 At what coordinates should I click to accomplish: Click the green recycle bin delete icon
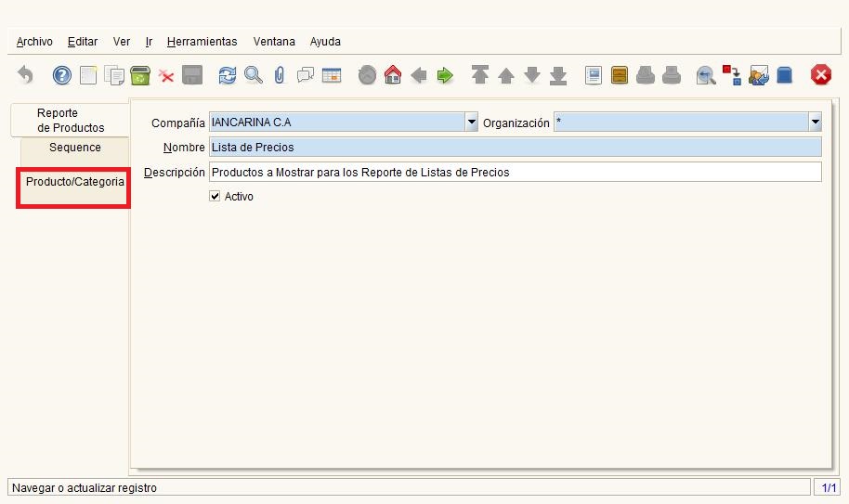click(x=140, y=75)
